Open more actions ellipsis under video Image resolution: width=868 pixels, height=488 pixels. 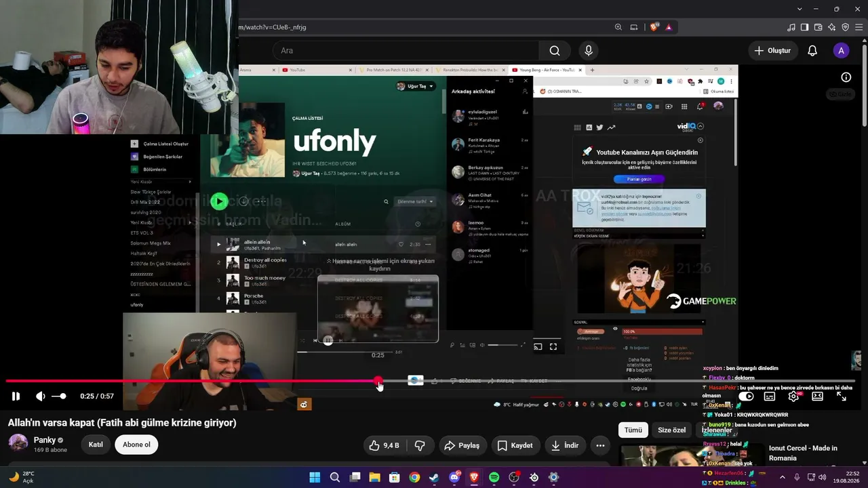[600, 445]
